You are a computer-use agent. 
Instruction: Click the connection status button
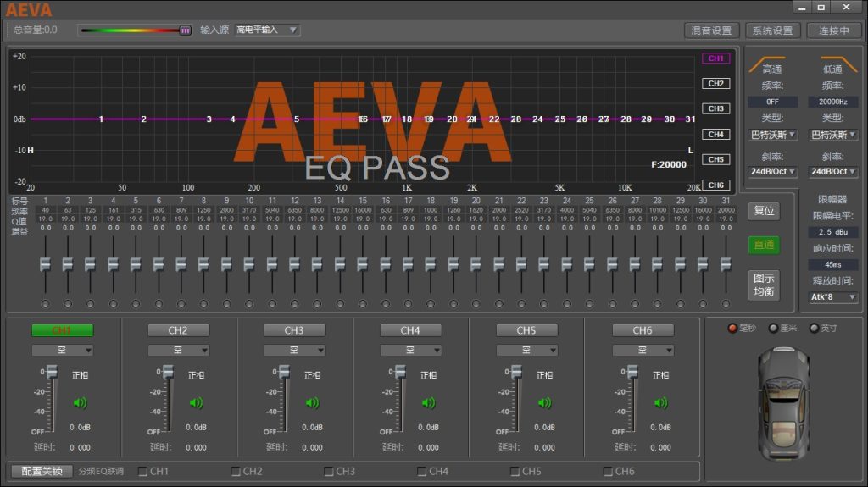coord(834,30)
